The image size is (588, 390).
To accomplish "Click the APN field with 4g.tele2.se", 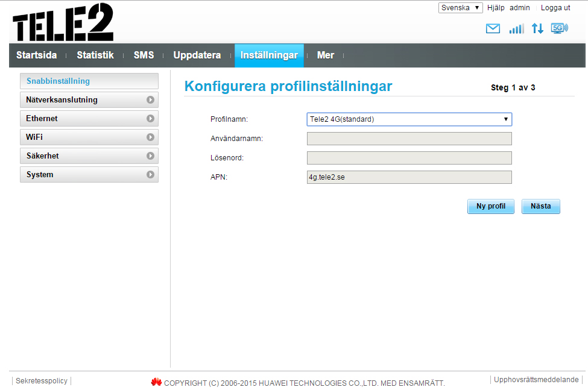I will (x=409, y=177).
